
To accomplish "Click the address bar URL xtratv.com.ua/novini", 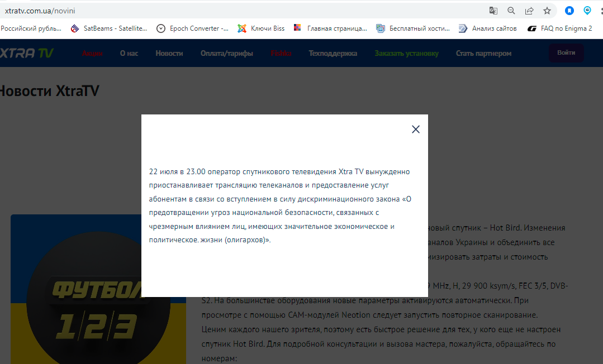I will point(40,11).
